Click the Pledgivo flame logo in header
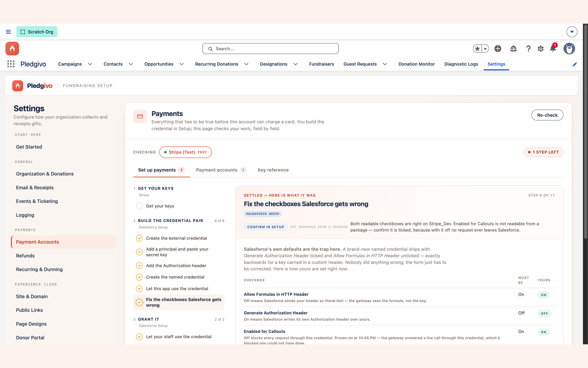The width and height of the screenshot is (588, 368). [x=12, y=48]
